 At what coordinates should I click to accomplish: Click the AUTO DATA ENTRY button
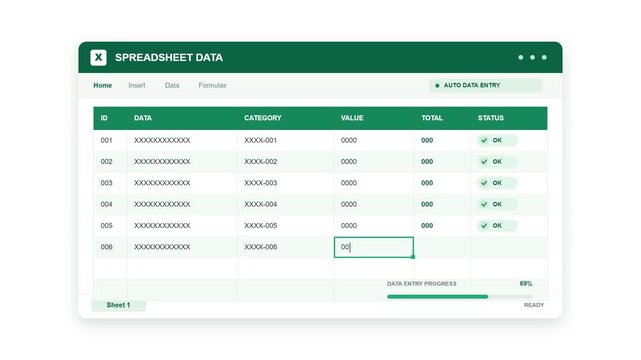(486, 85)
